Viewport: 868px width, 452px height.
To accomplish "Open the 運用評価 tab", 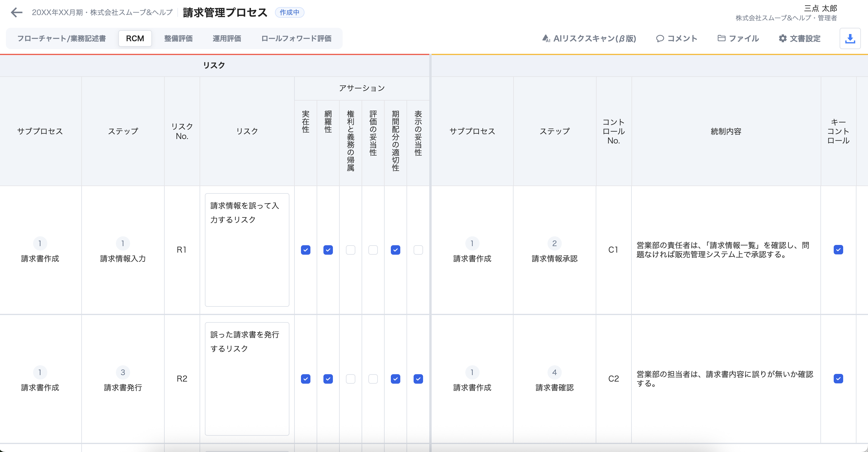I will coord(227,38).
